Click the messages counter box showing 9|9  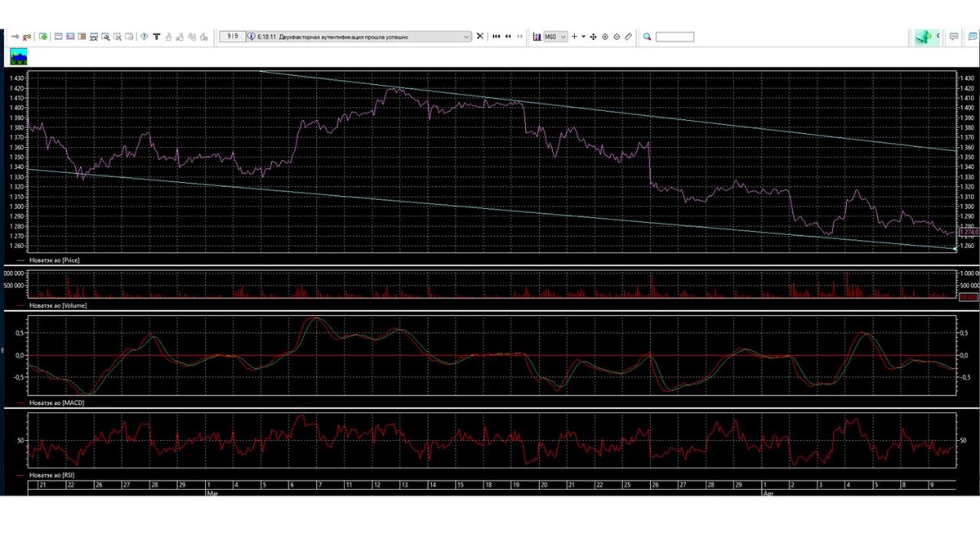pyautogui.click(x=233, y=37)
